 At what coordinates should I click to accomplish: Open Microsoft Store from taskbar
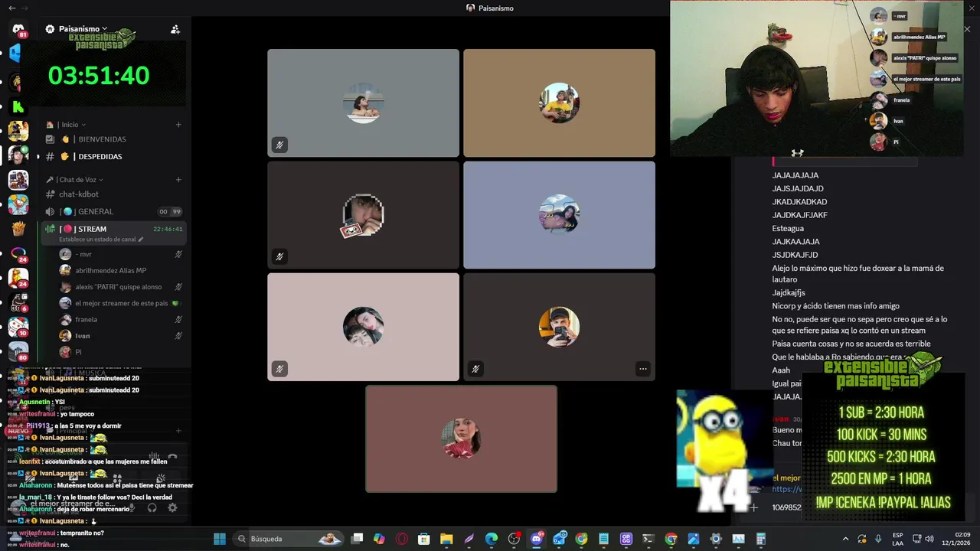[423, 539]
